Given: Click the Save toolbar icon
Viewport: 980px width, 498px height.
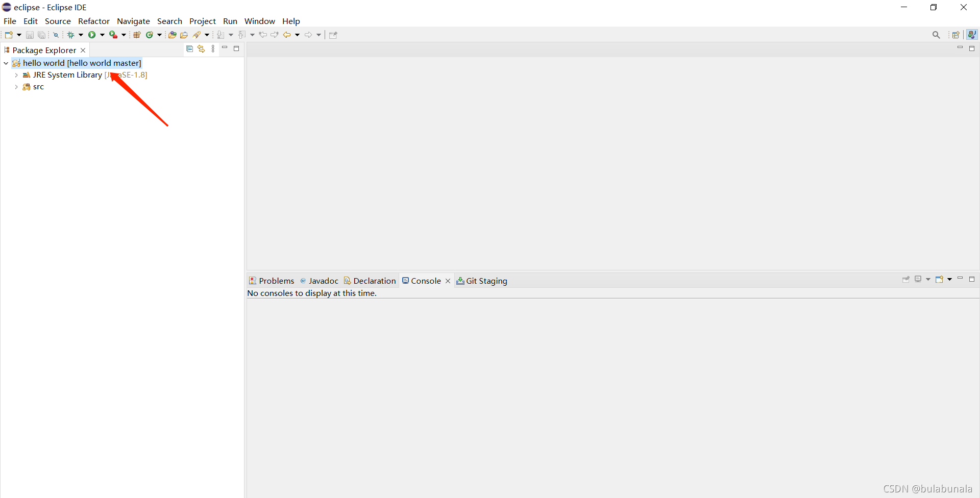Looking at the screenshot, I should click(x=30, y=35).
